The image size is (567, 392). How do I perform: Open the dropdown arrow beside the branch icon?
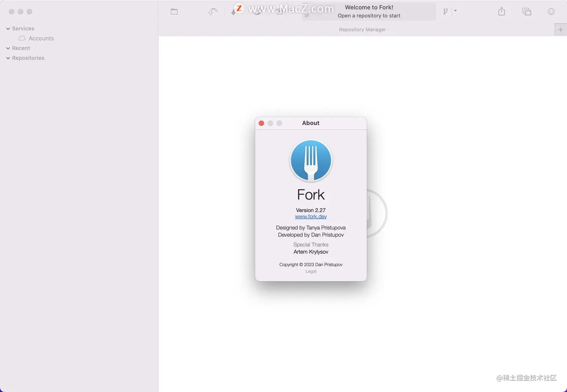click(x=455, y=11)
